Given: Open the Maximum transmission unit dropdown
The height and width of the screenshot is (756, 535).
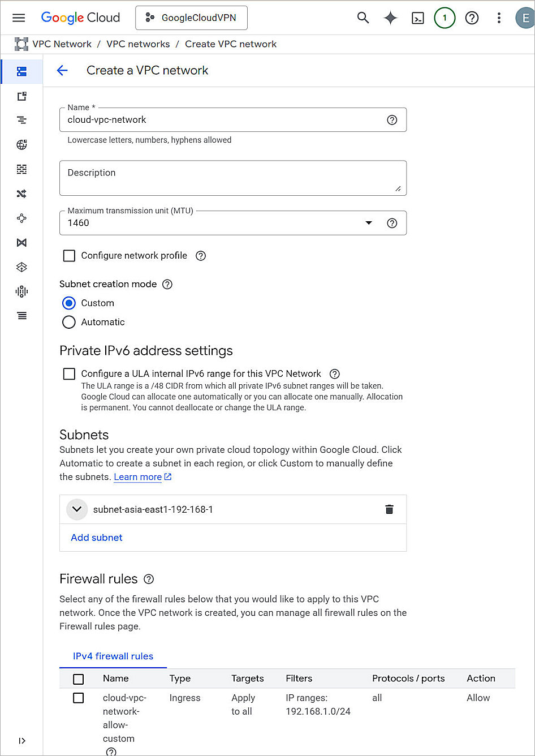Looking at the screenshot, I should (x=369, y=223).
